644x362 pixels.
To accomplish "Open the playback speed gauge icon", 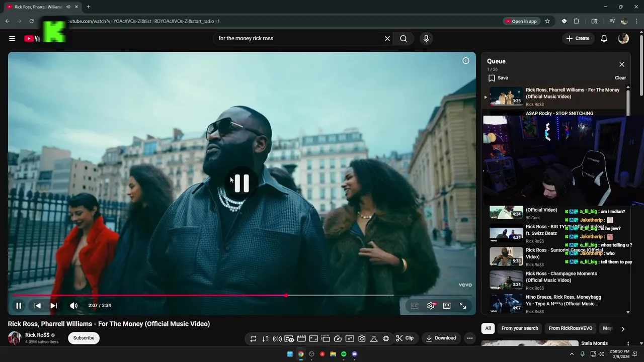I will coord(338,339).
